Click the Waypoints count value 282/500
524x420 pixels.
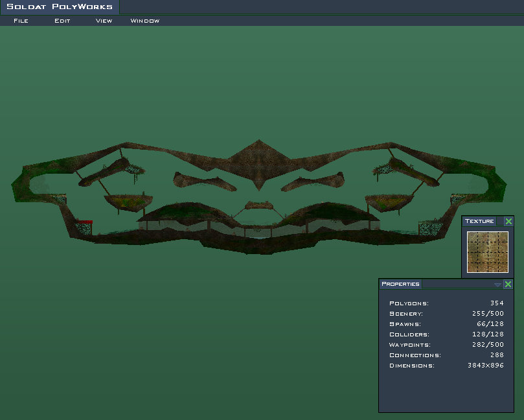tap(488, 345)
